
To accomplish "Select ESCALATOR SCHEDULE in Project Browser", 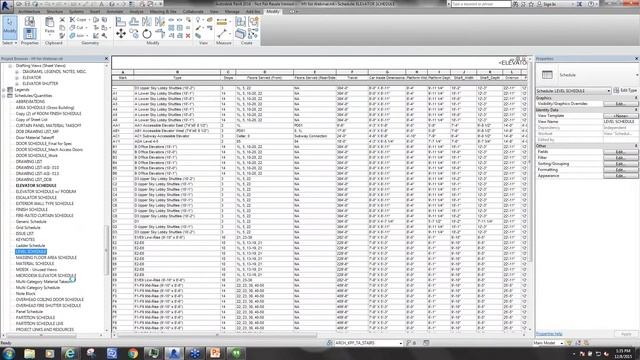I will 36,198.
